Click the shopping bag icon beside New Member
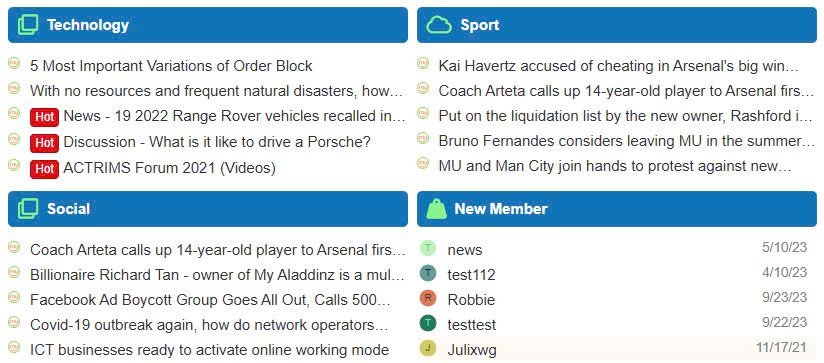The height and width of the screenshot is (363, 824). pos(437,209)
